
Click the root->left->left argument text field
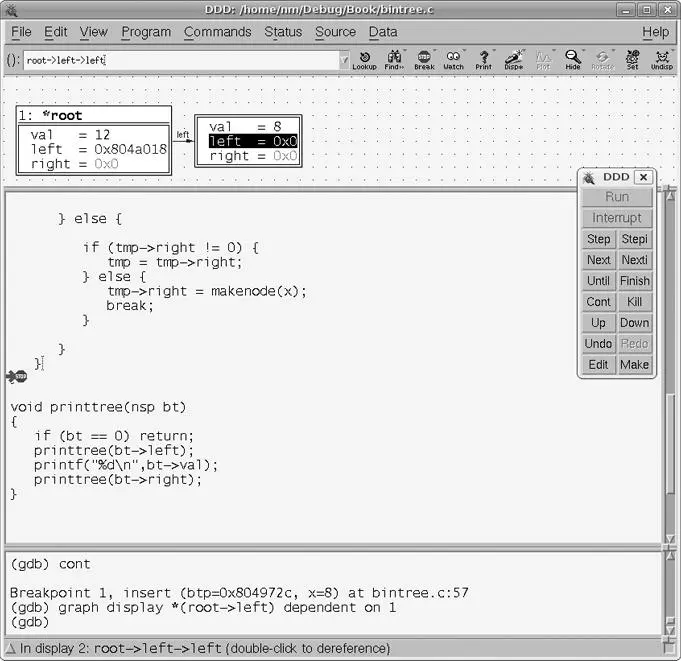point(180,61)
